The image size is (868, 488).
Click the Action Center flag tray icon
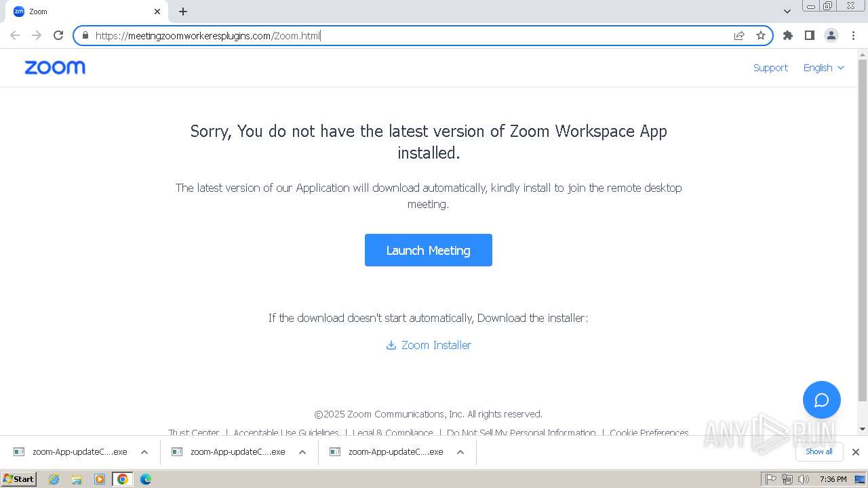[x=771, y=479]
